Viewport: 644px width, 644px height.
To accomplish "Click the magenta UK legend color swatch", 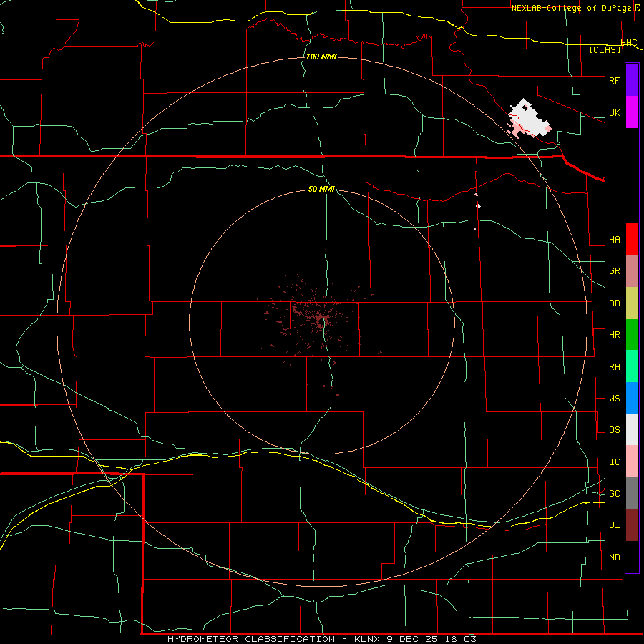I will coord(632,112).
